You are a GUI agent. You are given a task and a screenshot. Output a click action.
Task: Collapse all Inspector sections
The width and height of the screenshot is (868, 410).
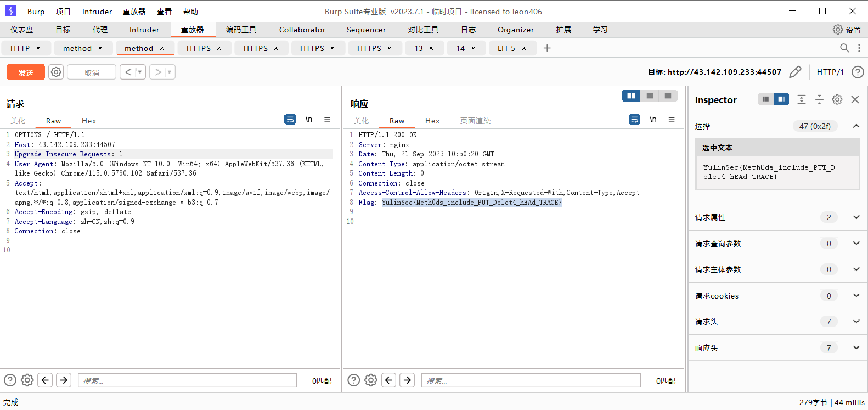click(819, 99)
